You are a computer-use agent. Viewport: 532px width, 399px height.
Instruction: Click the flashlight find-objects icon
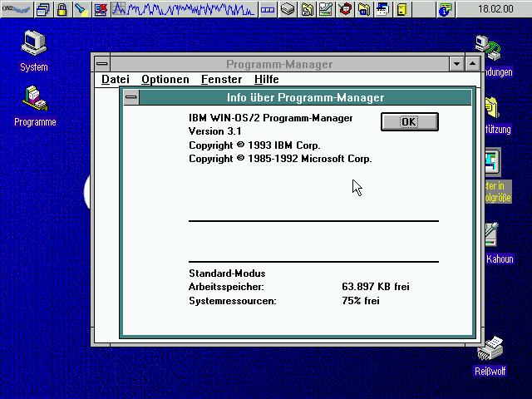click(x=81, y=9)
